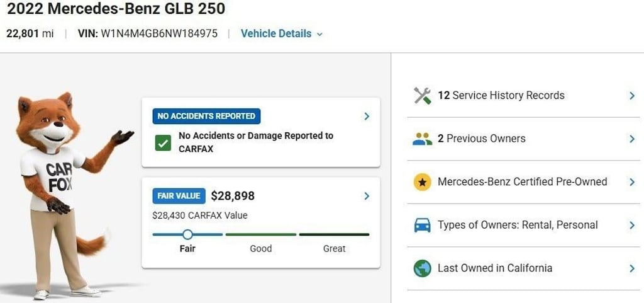Click the blue car owner type icon
644x303 pixels.
pos(422,225)
